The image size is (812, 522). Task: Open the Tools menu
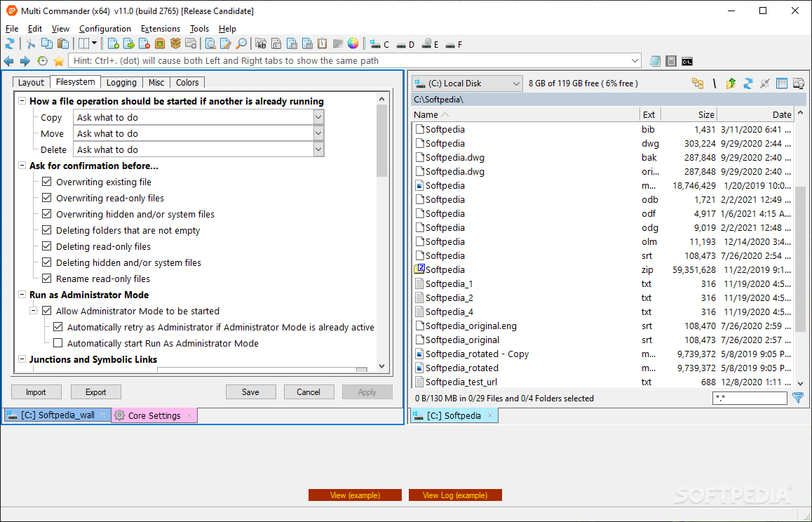pos(199,29)
